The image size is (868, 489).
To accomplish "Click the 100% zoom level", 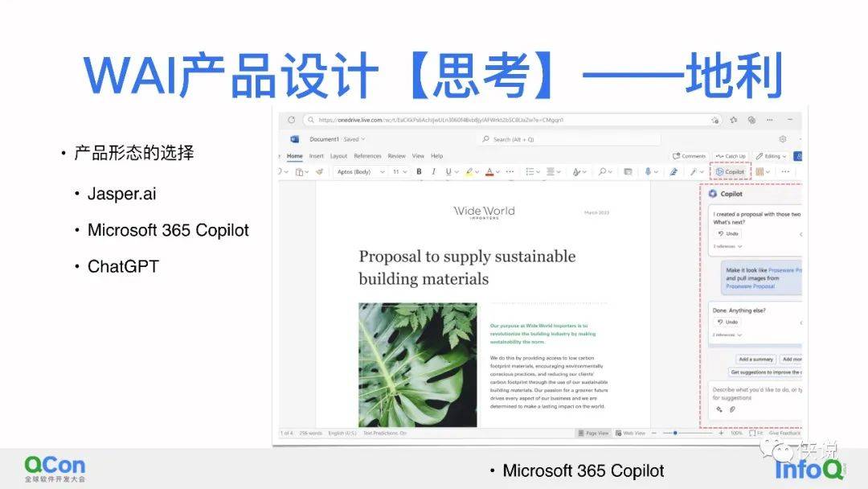I will 736,433.
